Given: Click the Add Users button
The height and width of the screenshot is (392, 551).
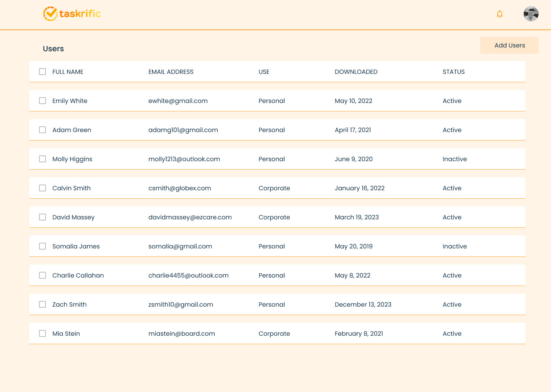Looking at the screenshot, I should (509, 45).
